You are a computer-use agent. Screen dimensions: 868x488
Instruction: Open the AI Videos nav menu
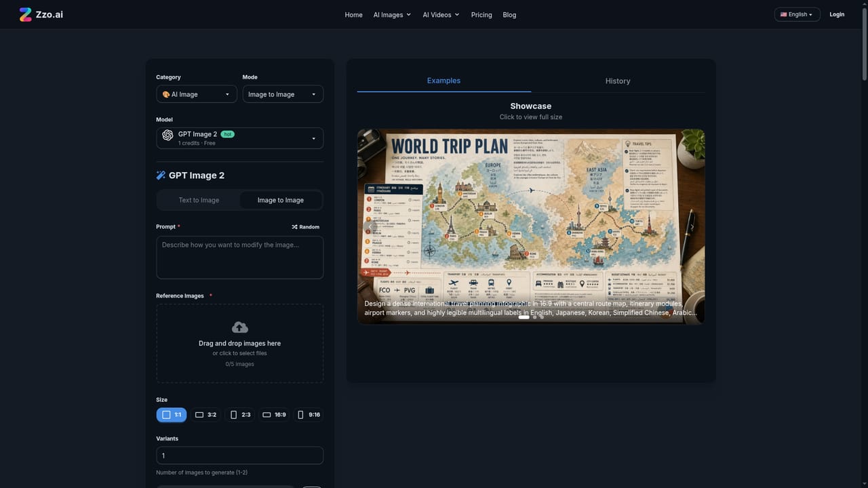[x=441, y=15]
